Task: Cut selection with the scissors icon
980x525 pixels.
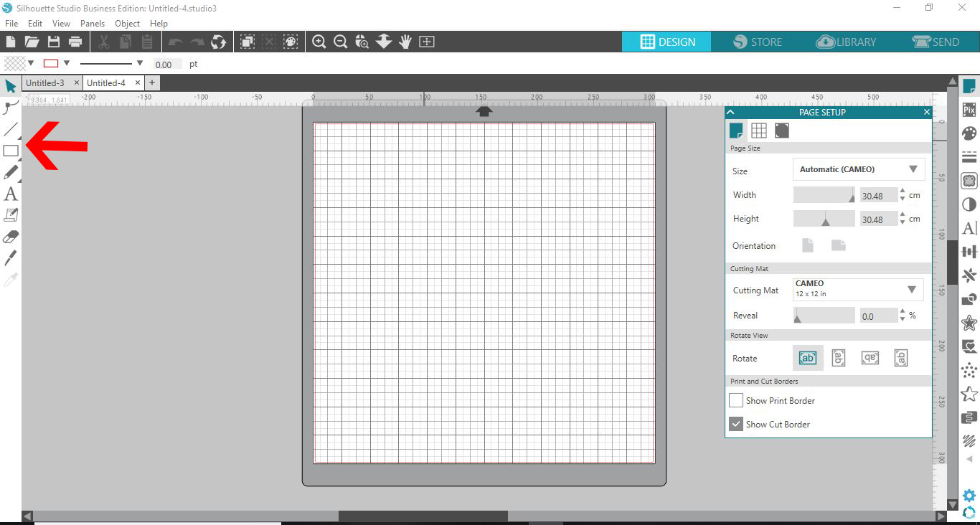Action: point(103,42)
